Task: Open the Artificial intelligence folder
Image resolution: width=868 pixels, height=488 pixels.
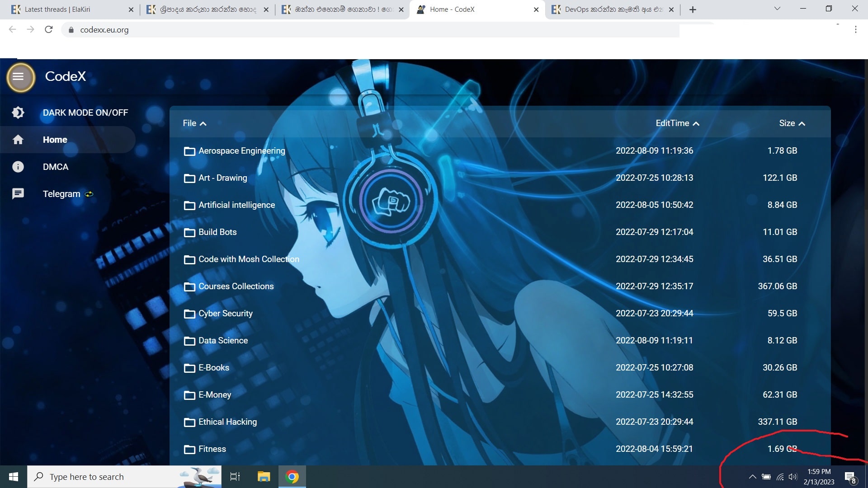Action: (237, 205)
